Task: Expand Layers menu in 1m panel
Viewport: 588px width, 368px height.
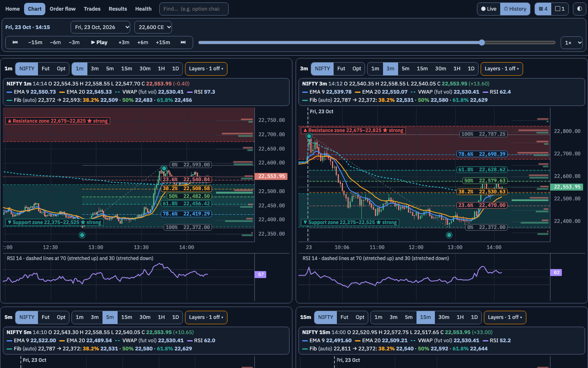Action: (206, 69)
